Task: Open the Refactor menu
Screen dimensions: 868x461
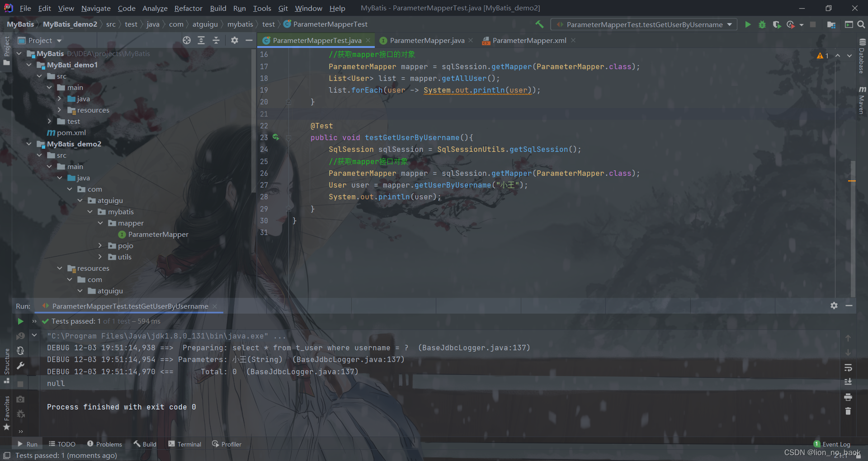Action: 188,8
